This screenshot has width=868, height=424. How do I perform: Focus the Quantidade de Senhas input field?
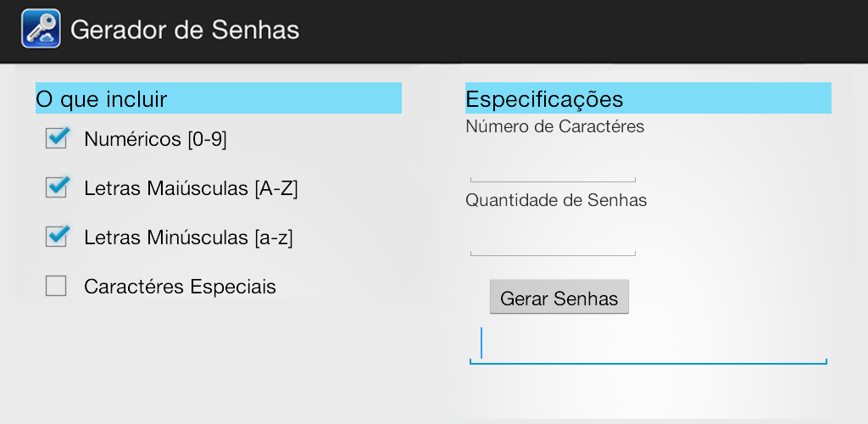tap(553, 241)
